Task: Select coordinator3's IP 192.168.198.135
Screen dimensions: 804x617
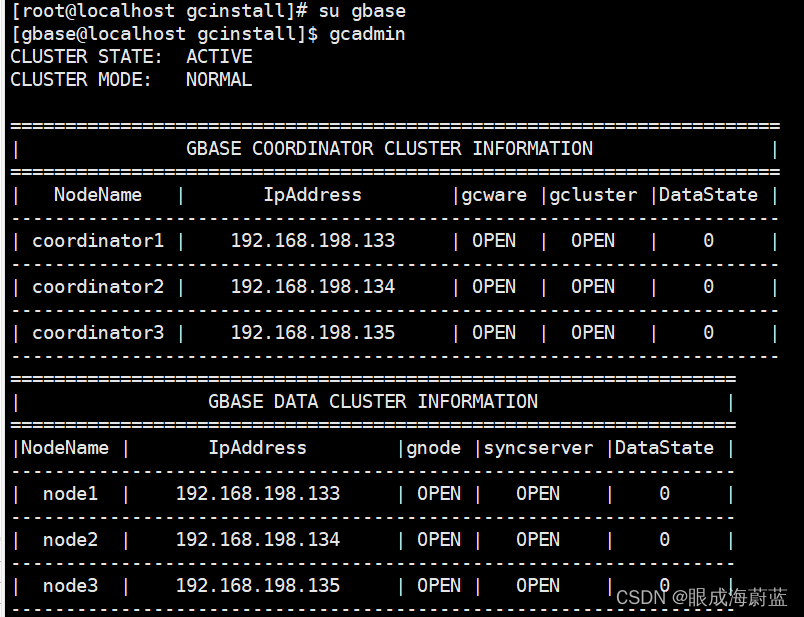Action: pyautogui.click(x=313, y=333)
